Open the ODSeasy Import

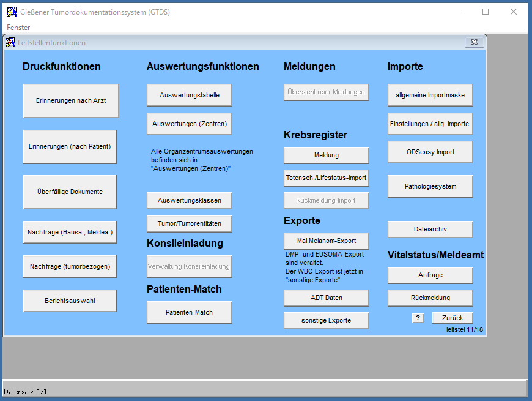pyautogui.click(x=430, y=152)
